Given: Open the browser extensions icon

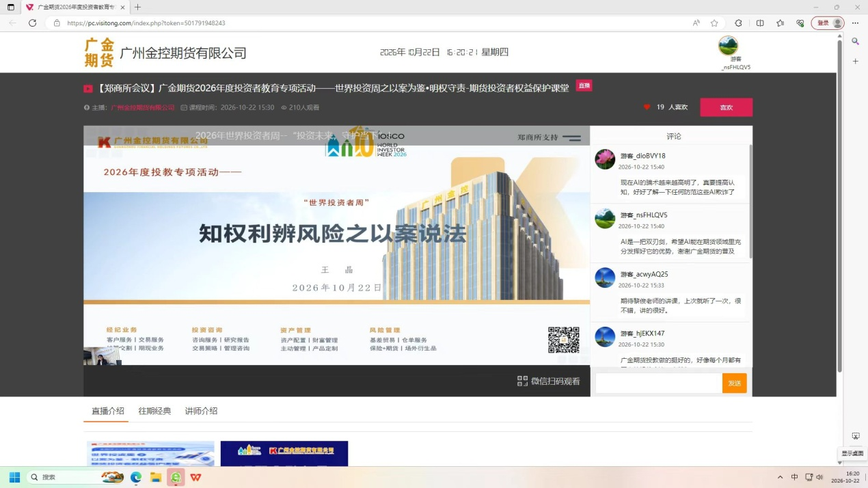Looking at the screenshot, I should click(x=738, y=23).
